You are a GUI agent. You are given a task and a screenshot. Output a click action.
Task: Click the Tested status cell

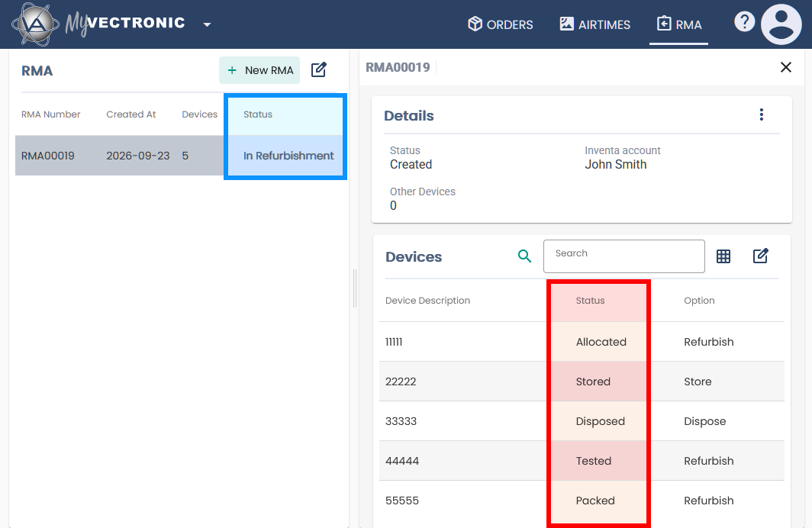(x=594, y=461)
